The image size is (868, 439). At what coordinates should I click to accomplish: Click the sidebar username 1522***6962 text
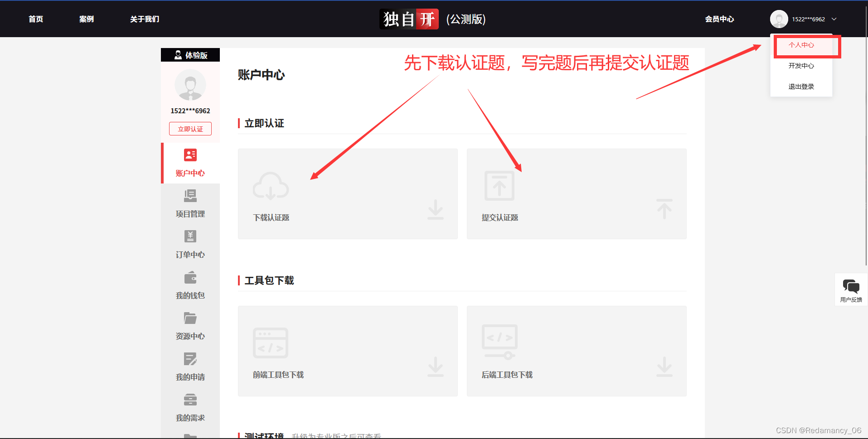190,111
